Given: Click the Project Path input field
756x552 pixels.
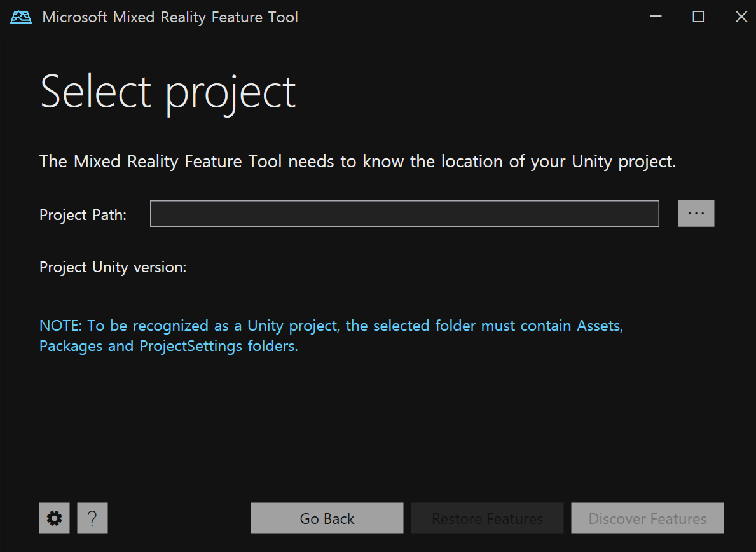Looking at the screenshot, I should pyautogui.click(x=404, y=214).
